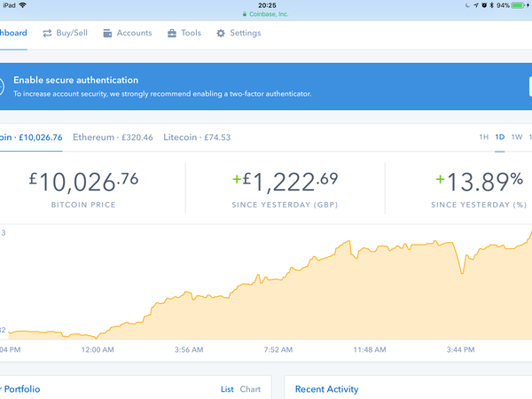The image size is (532, 399).
Task: Click the Settings gear icon
Action: (221, 33)
